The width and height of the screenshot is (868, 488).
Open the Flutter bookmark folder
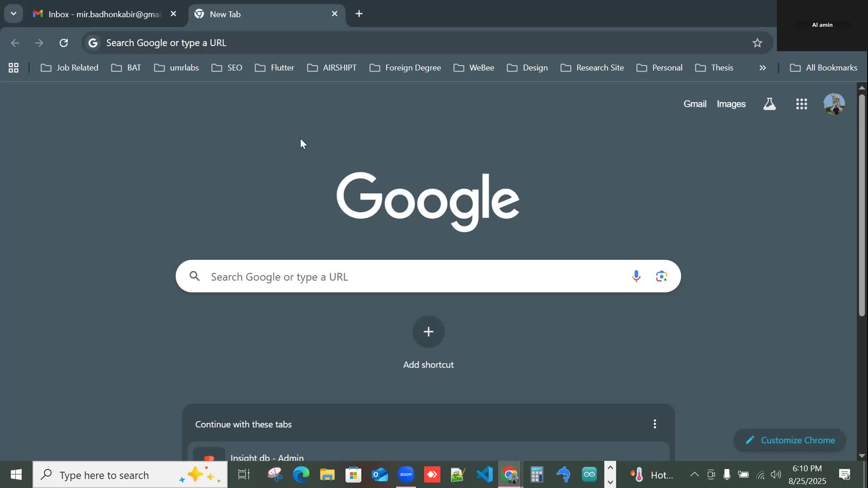(x=275, y=68)
